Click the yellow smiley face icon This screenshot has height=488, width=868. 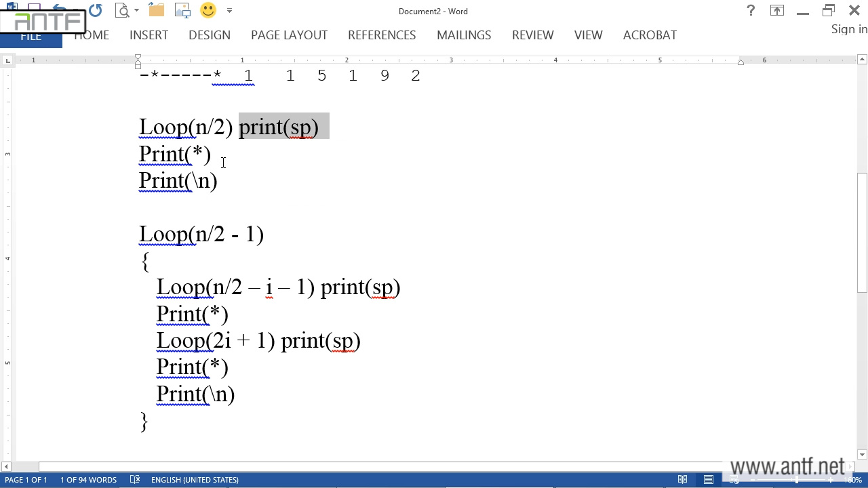click(x=208, y=11)
